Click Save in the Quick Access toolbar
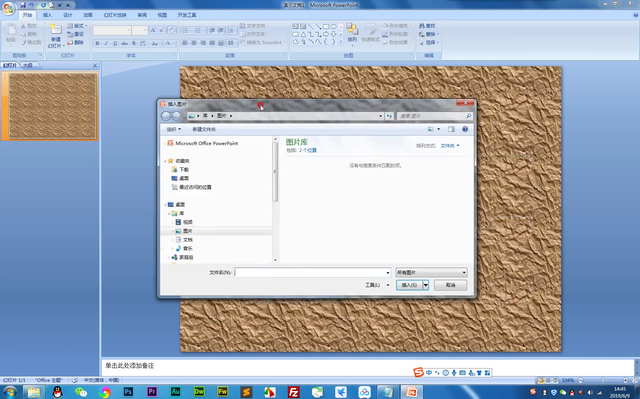Viewport: 640px width, 399px height. [23, 5]
